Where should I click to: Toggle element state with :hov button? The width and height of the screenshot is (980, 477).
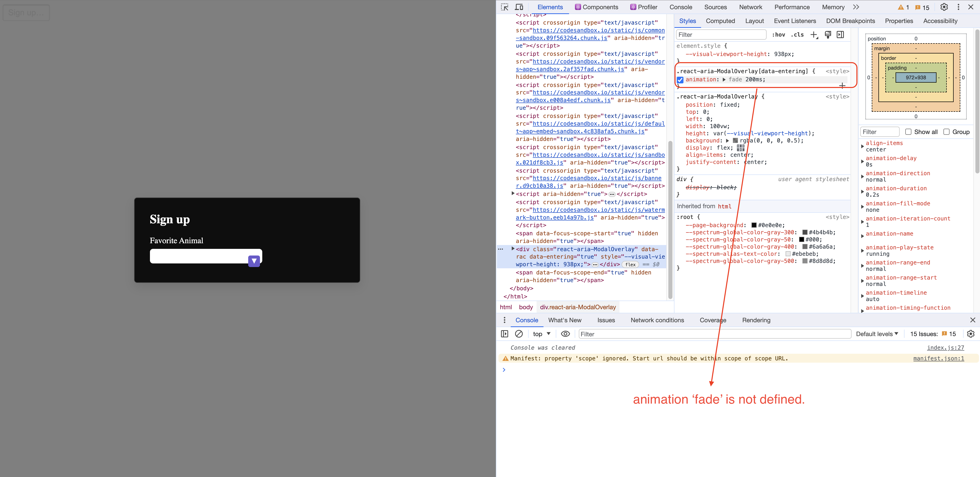pos(778,35)
